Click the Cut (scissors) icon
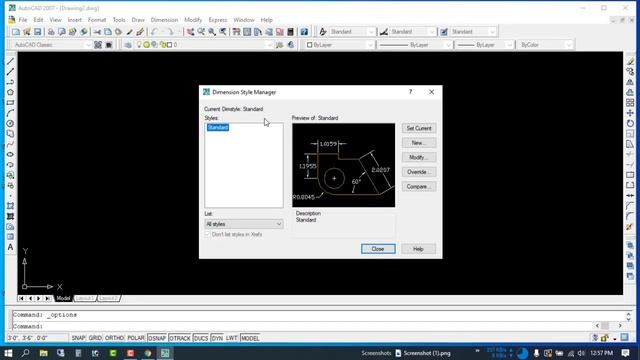Image resolution: width=640 pixels, height=360 pixels. pos(97,32)
